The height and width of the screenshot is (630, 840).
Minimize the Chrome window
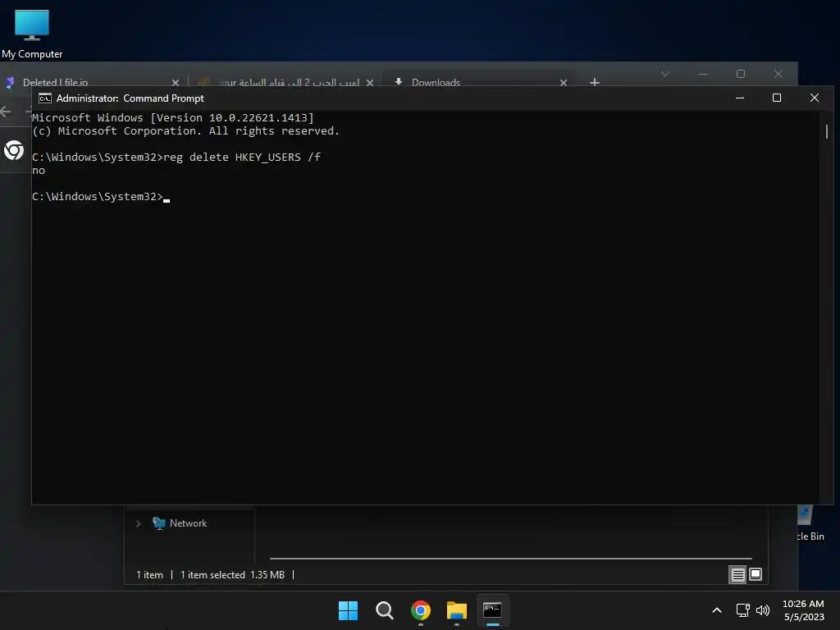(x=703, y=74)
